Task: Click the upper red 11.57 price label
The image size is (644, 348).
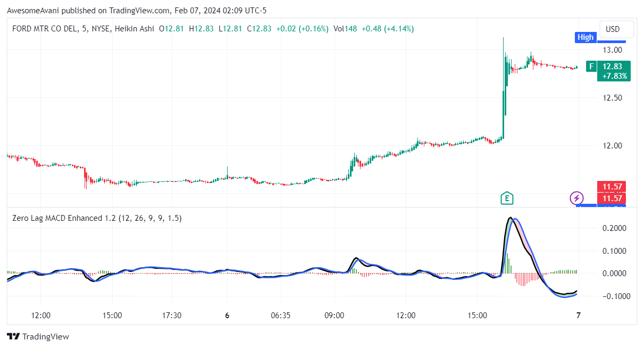Action: [x=612, y=187]
